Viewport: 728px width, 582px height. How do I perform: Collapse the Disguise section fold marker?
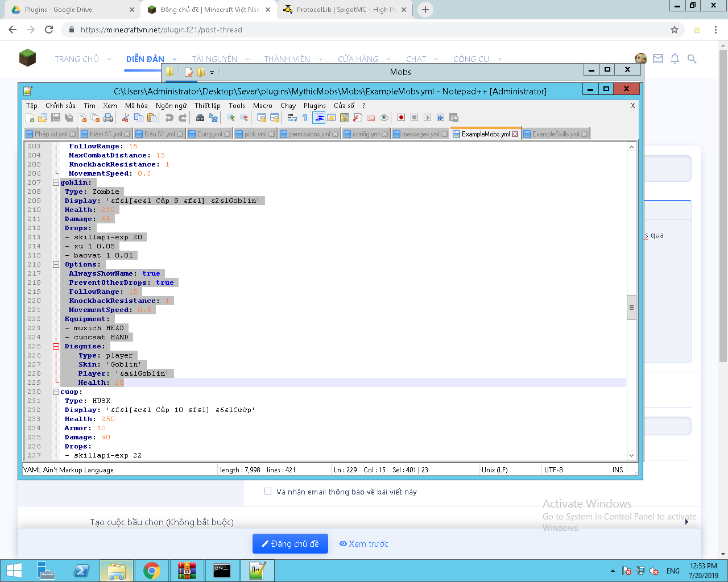(56, 346)
